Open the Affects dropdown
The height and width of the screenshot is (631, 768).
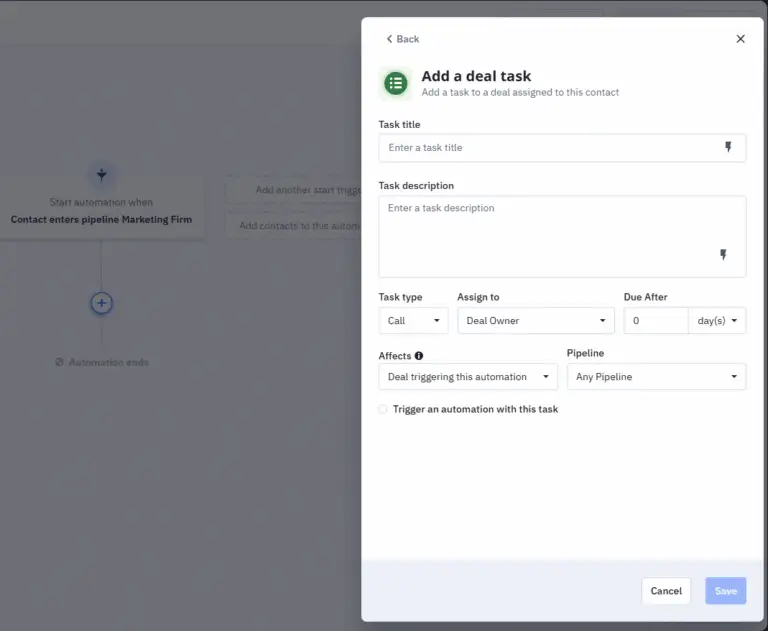tap(468, 377)
